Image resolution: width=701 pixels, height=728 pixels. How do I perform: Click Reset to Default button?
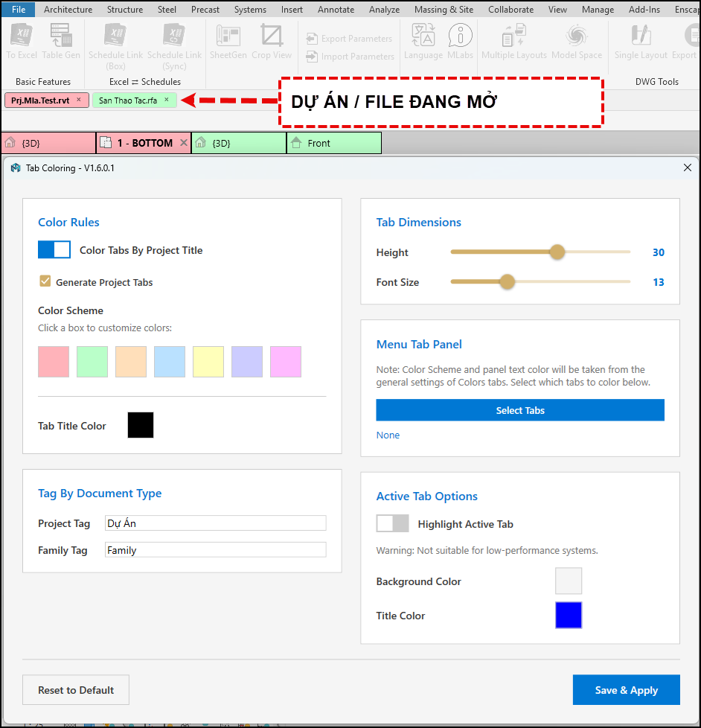76,690
